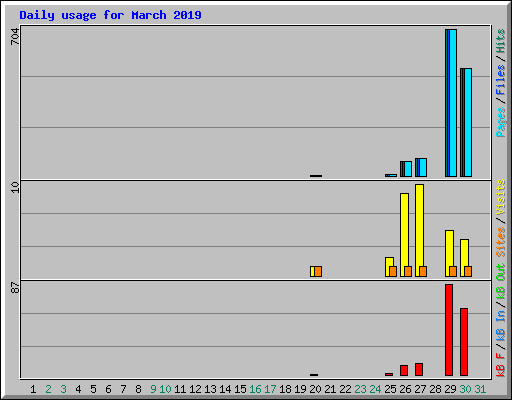Click the green day 24 axis label
This screenshot has width=512, height=400.
[x=375, y=389]
